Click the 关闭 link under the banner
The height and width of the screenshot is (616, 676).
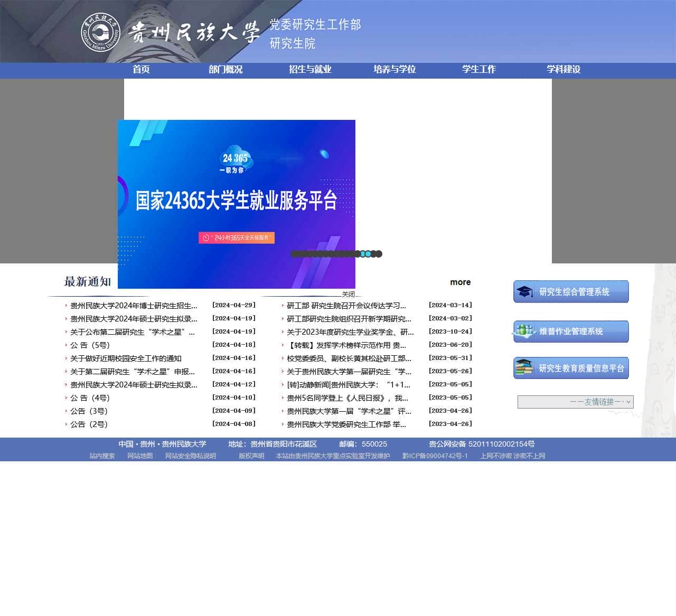pyautogui.click(x=347, y=293)
